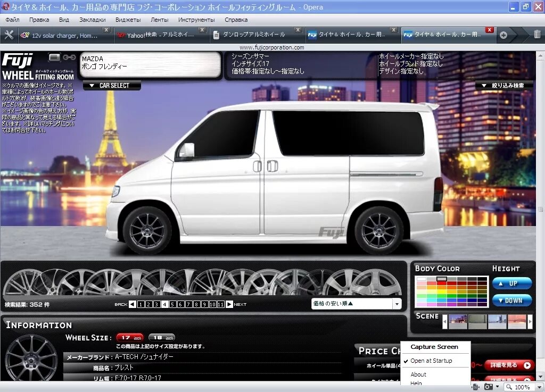
Task: Close the Yahoo! search tab
Action: coord(202,30)
